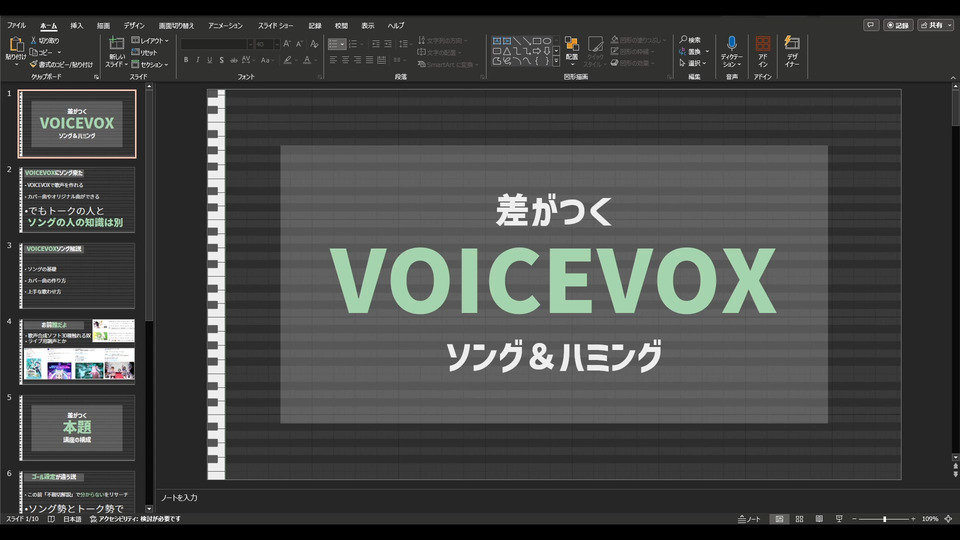Start Slide Show from status bar icon

click(x=839, y=519)
